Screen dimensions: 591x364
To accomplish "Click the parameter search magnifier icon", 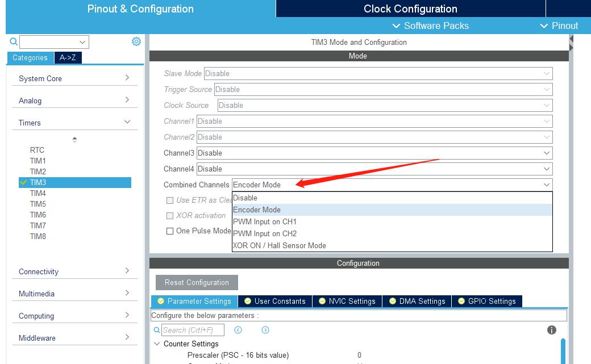I will coord(157,330).
